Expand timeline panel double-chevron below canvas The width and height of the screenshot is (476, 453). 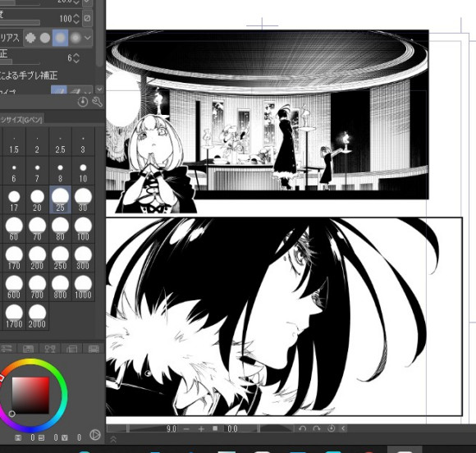(113, 439)
